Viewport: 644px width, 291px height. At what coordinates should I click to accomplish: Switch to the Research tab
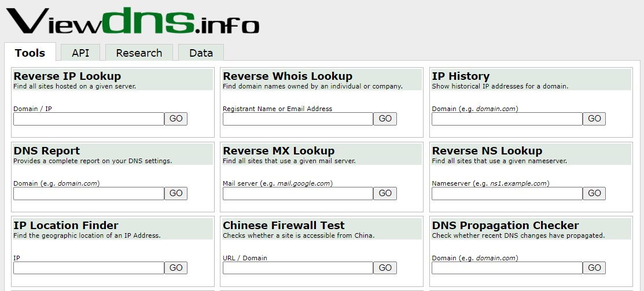tap(139, 53)
